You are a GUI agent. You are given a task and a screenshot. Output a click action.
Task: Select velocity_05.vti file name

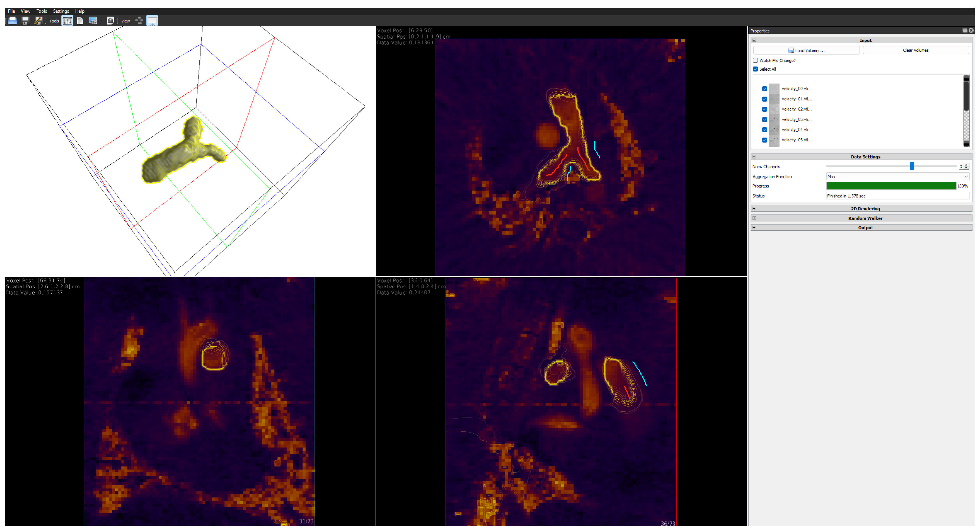coord(797,140)
